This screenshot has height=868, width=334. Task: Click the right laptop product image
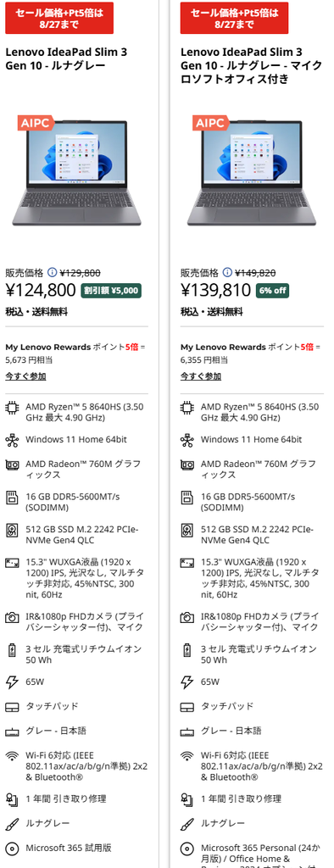coord(252,171)
